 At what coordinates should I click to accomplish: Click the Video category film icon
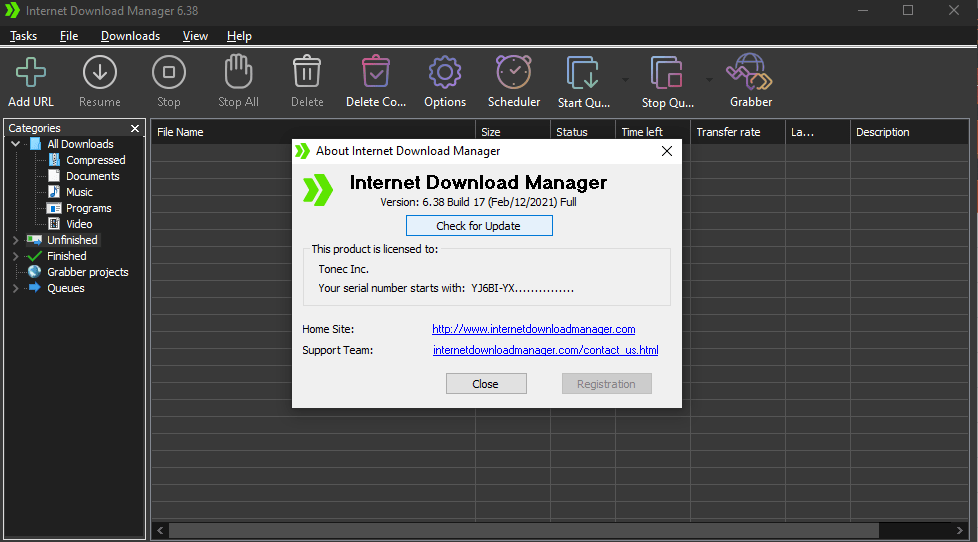pos(54,224)
